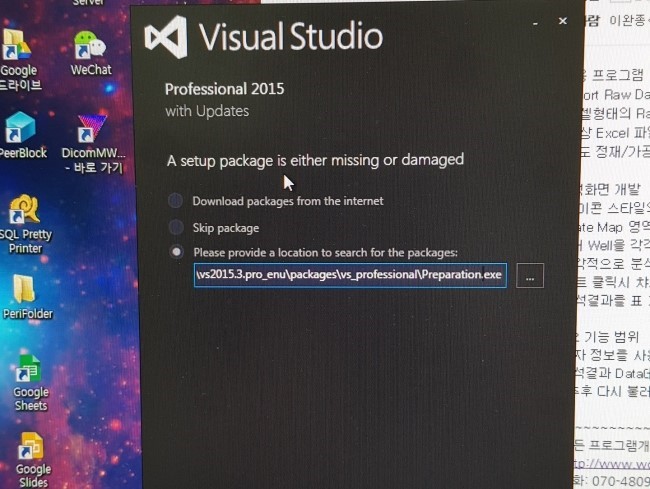
Task: Minimize the Visual Studio setup window
Action: coord(535,23)
